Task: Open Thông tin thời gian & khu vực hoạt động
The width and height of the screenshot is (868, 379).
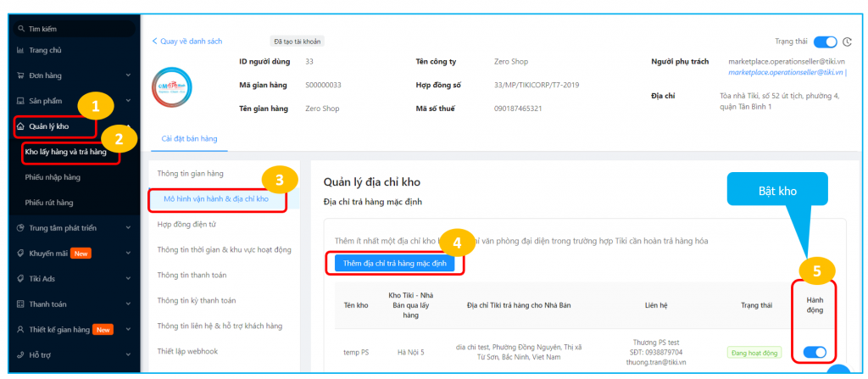Action: pos(224,250)
